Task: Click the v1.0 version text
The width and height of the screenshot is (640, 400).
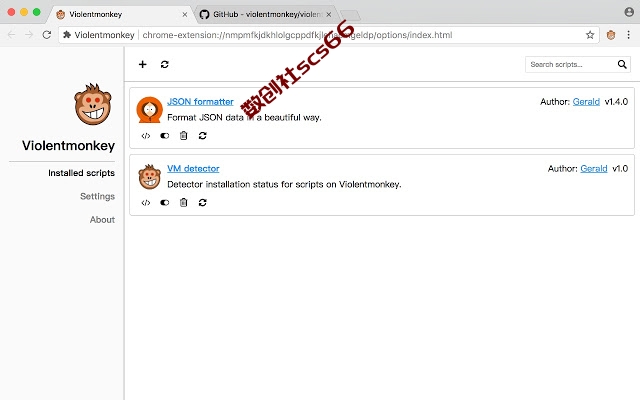Action: click(x=620, y=169)
